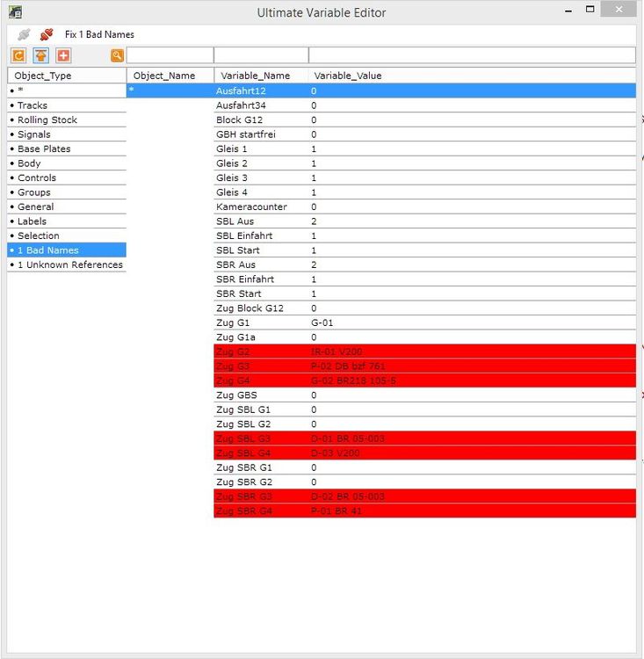Image resolution: width=644 pixels, height=659 pixels.
Task: Select the red Zug G3 row
Action: tap(424, 366)
